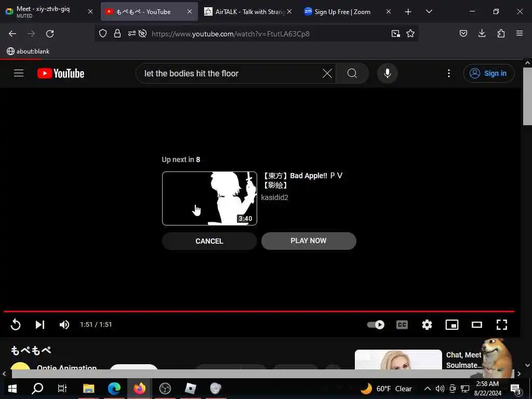Open YouTube three-dot settings menu

[448, 73]
